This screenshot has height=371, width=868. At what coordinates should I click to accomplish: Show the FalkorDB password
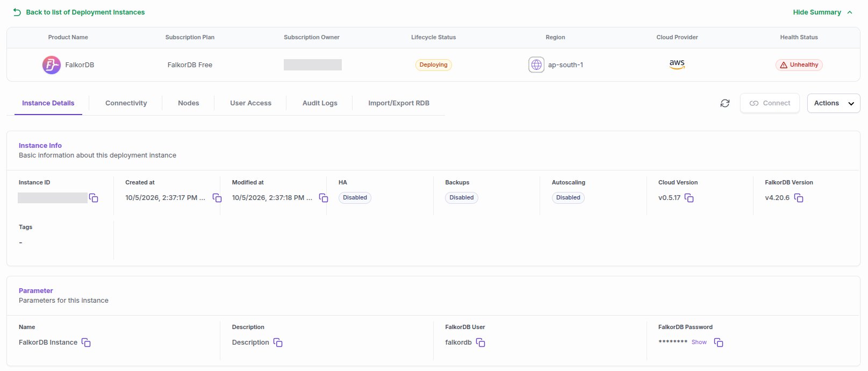(699, 343)
